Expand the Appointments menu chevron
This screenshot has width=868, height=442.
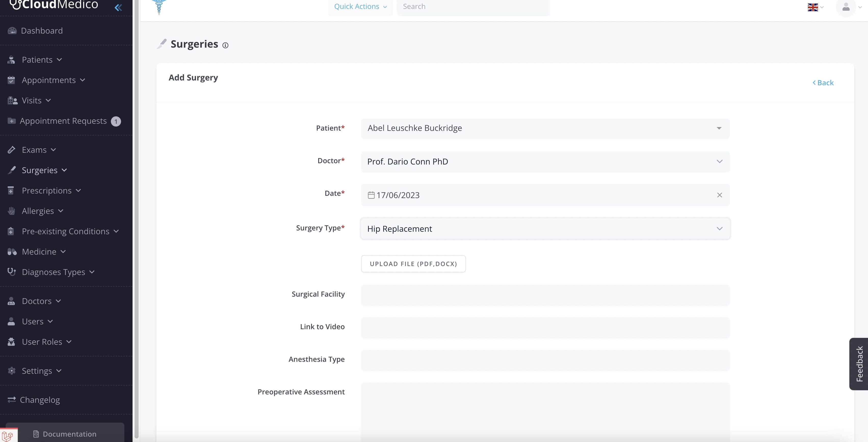point(83,80)
